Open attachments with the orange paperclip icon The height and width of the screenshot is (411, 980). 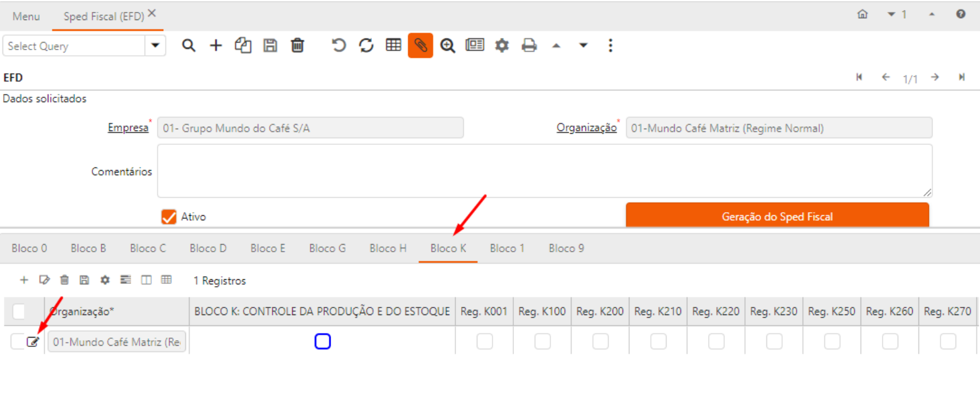coord(420,46)
